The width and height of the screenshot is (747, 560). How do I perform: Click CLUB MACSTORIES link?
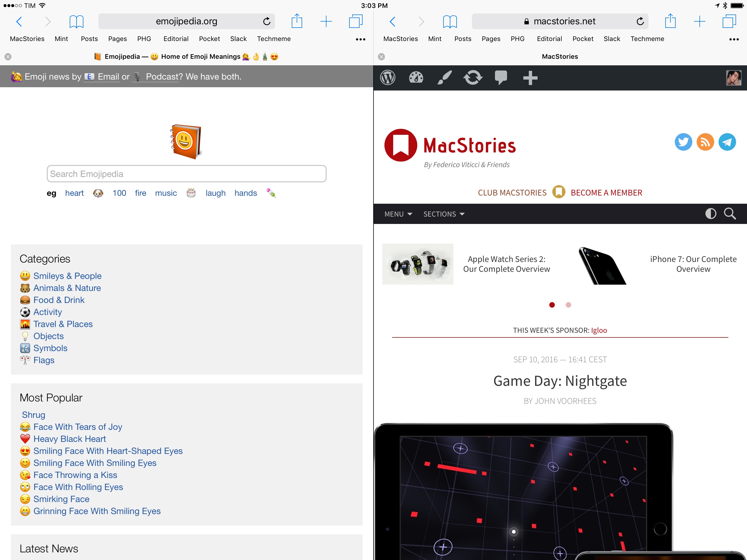coord(512,192)
